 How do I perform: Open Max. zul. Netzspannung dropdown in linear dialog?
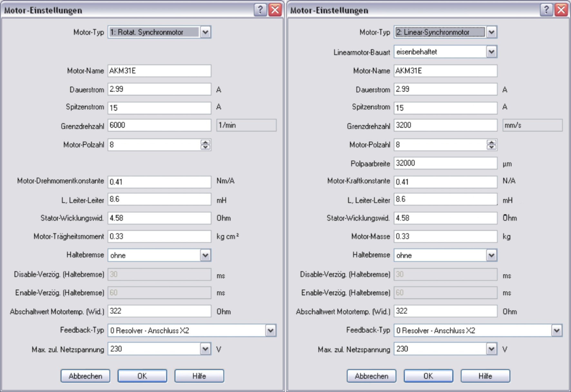[491, 349]
